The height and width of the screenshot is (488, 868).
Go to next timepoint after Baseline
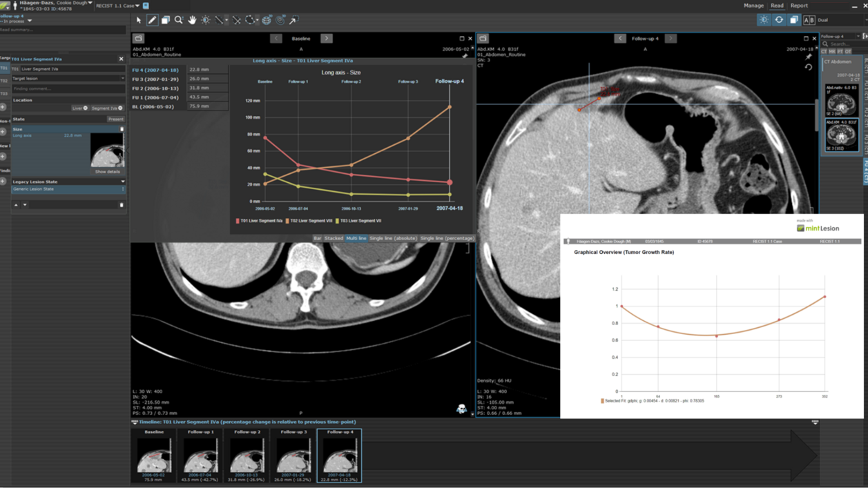[327, 39]
